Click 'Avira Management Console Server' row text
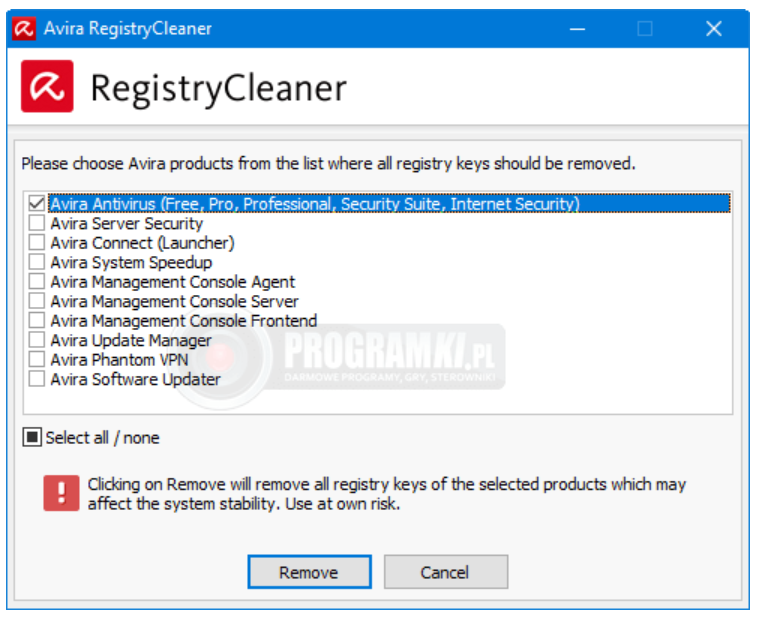759x619 pixels. [174, 301]
